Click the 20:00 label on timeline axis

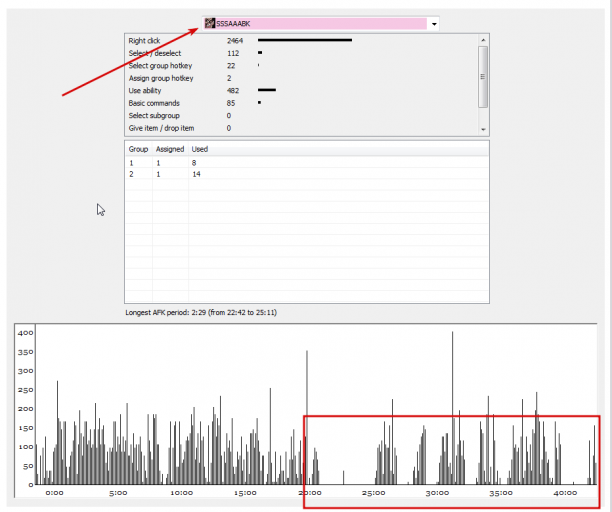(310, 493)
